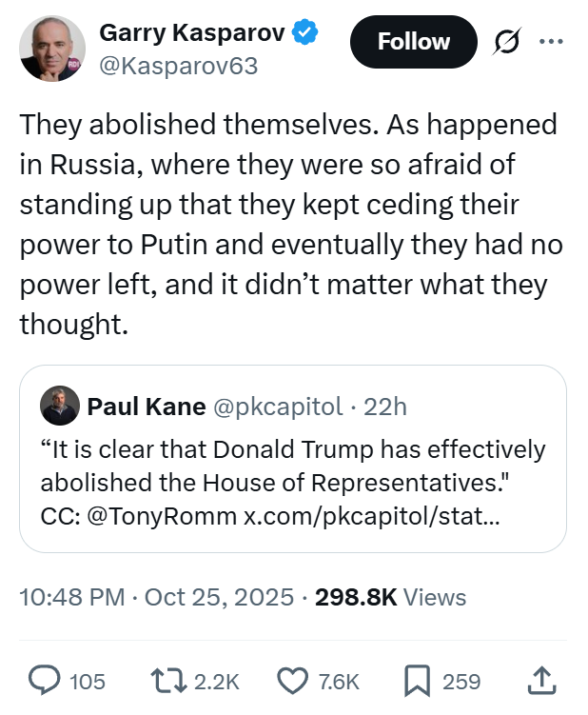This screenshot has width=588, height=715.
Task: Open Paul Kane's avatar in quoted tweet
Action: tap(60, 407)
